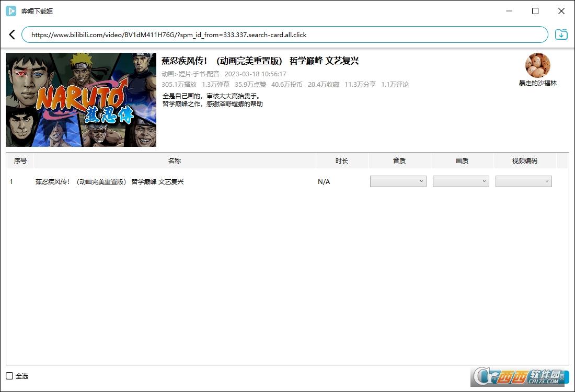Click the 305.1万播放 play count
The height and width of the screenshot is (392, 575).
[x=179, y=84]
